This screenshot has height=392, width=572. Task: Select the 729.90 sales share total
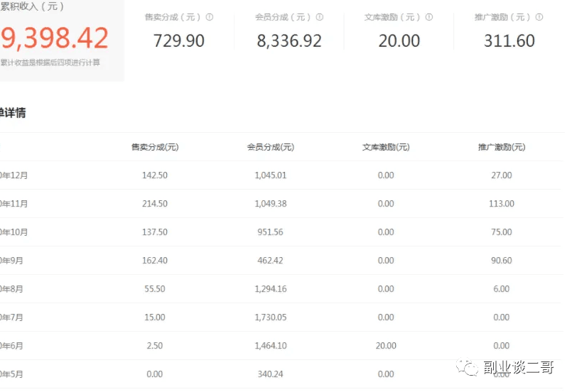179,40
